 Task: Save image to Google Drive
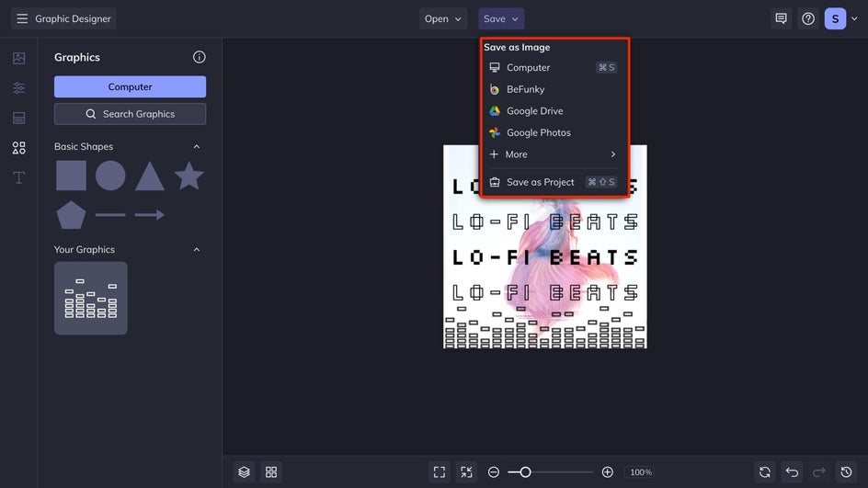click(x=554, y=110)
